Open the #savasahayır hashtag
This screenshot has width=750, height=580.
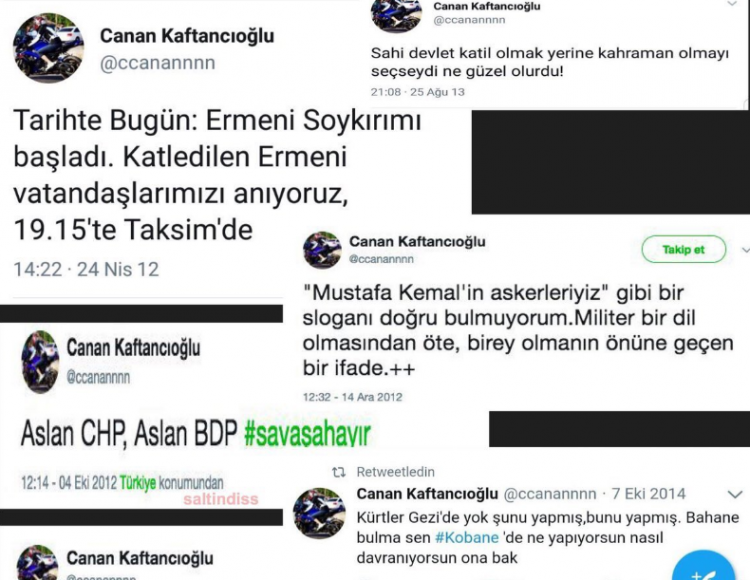(x=307, y=434)
